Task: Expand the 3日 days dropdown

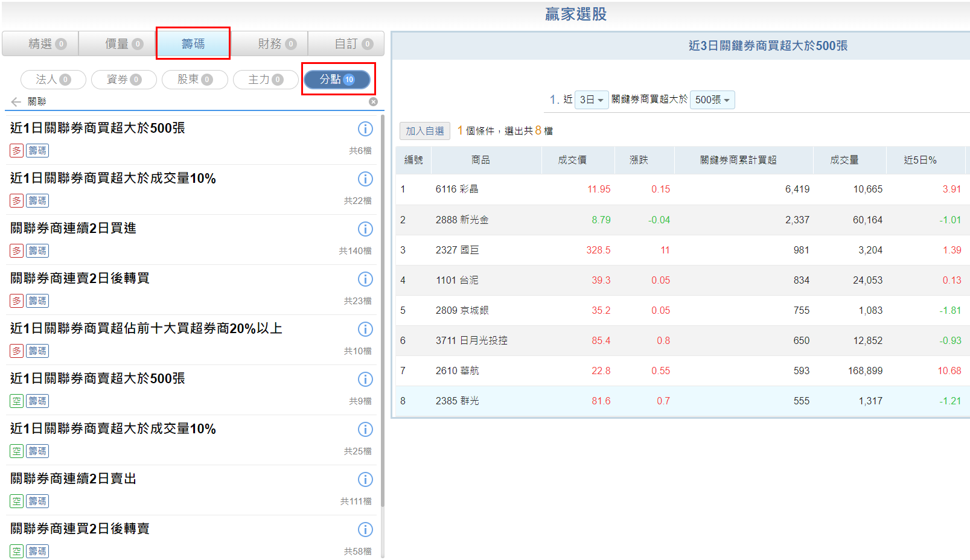Action: [x=591, y=100]
